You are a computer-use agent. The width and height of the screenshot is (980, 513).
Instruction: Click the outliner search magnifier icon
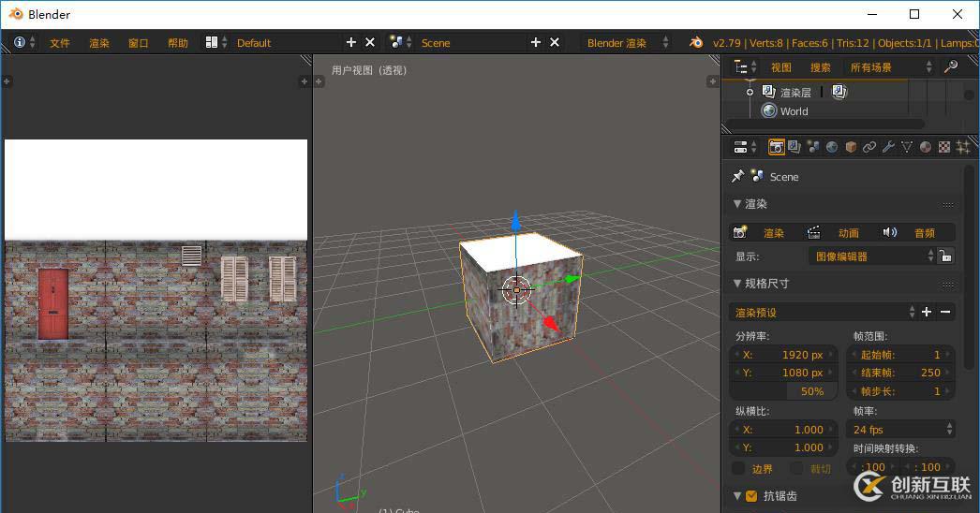[x=951, y=66]
